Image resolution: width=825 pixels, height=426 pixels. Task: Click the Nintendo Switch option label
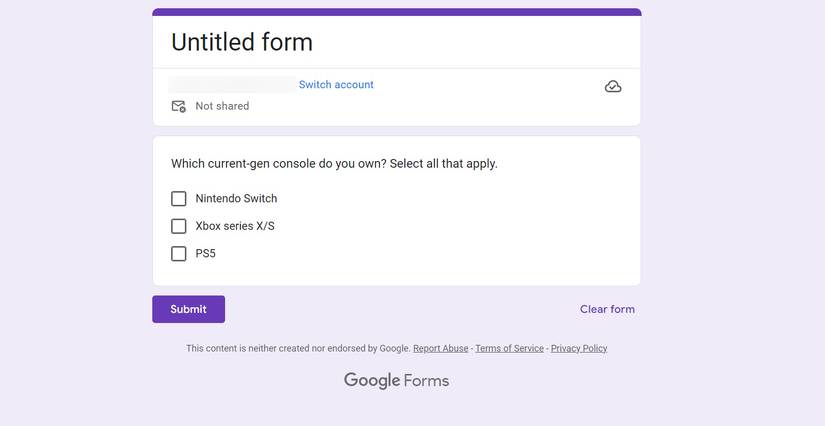(x=236, y=199)
